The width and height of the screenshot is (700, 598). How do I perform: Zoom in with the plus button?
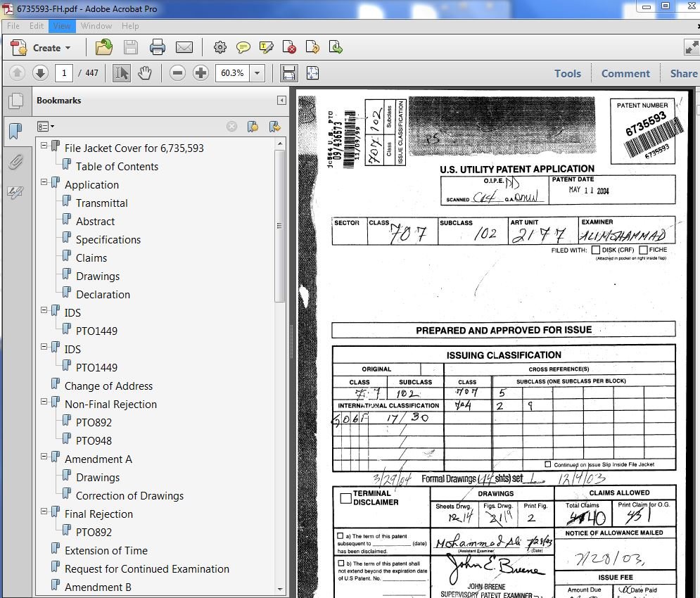tap(201, 72)
